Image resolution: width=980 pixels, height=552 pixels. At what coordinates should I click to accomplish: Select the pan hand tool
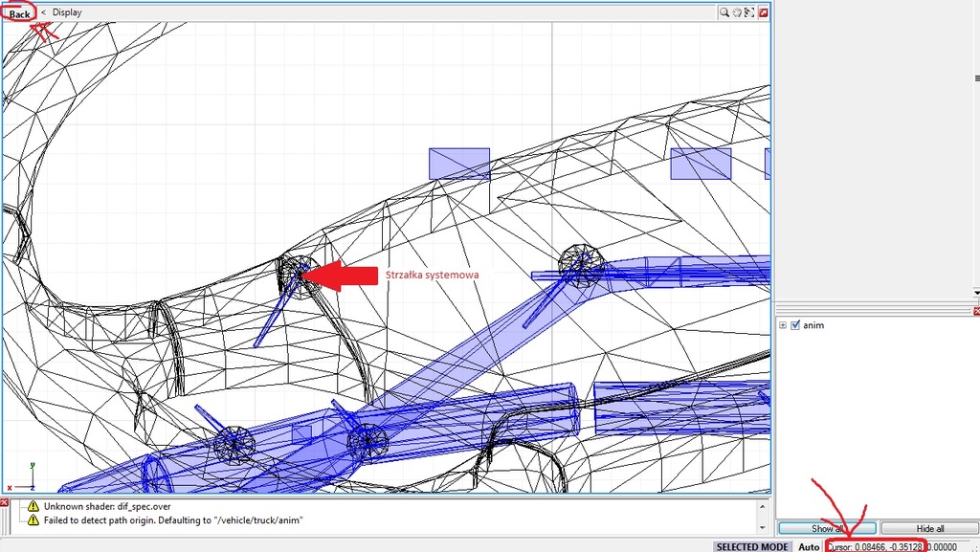pyautogui.click(x=738, y=12)
